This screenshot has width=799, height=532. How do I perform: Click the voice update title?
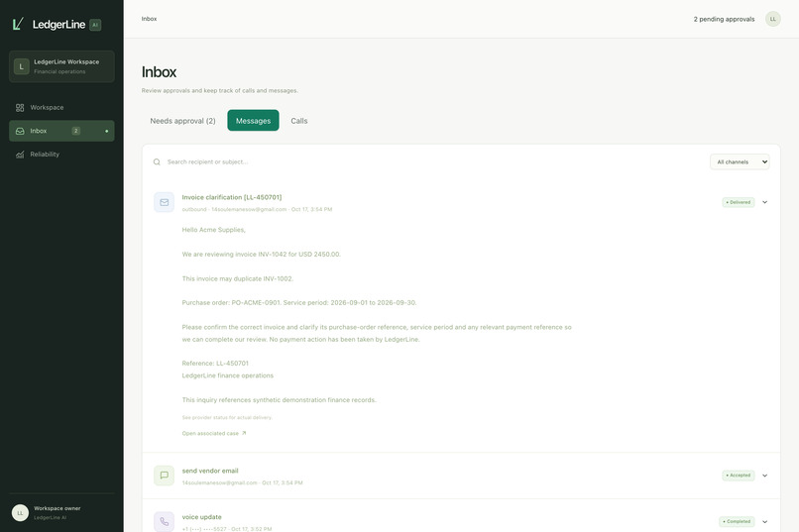click(x=202, y=517)
